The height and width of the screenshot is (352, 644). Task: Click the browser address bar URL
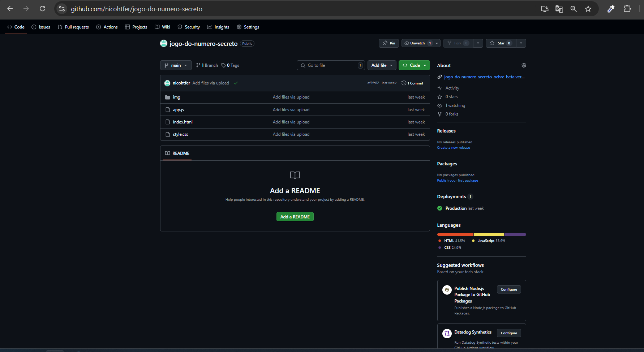tap(137, 9)
